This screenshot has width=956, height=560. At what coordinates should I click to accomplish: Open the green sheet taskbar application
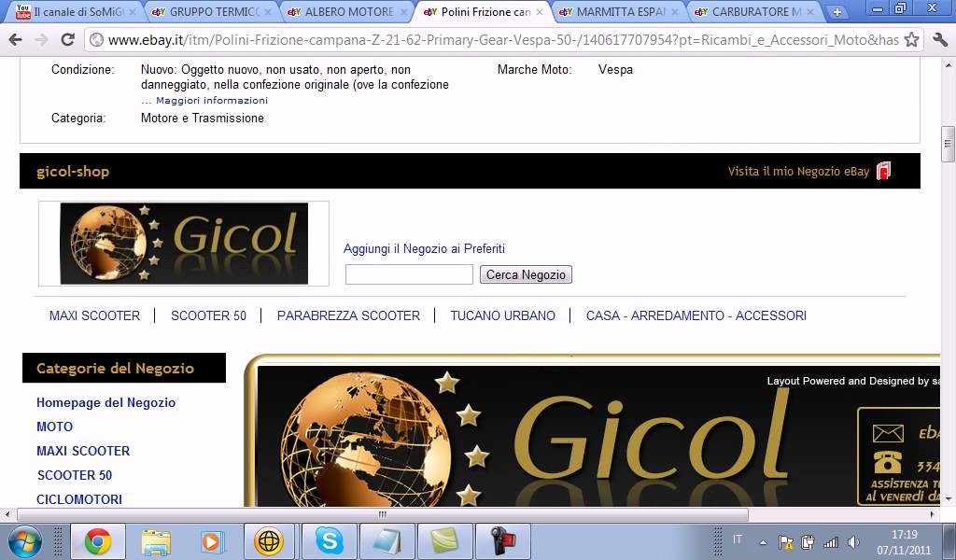click(x=444, y=541)
